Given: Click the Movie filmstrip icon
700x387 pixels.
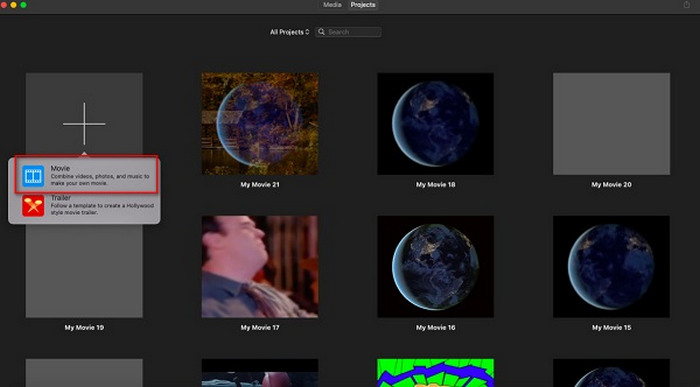Looking at the screenshot, I should 33,176.
